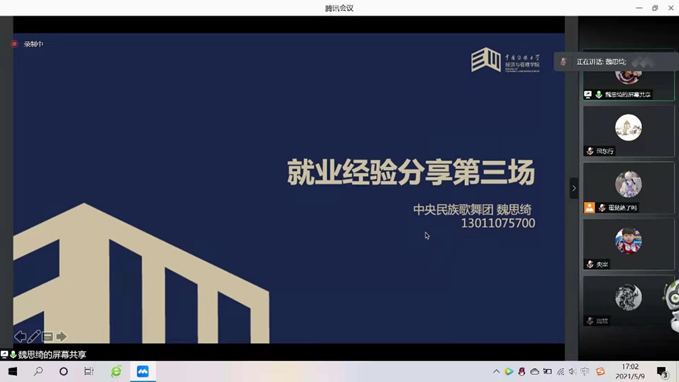
Task: Open Windows Task View button
Action: click(89, 372)
